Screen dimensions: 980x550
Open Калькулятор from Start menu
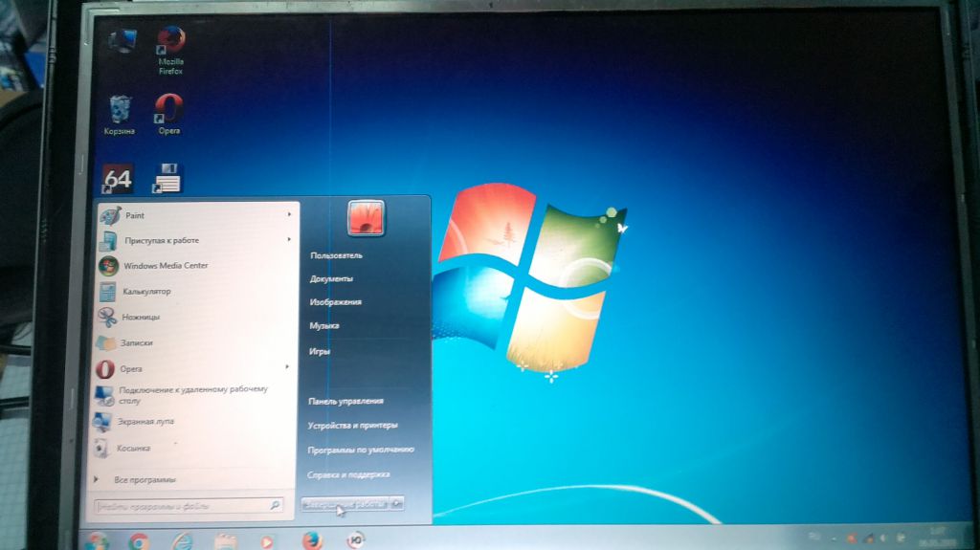pos(195,291)
